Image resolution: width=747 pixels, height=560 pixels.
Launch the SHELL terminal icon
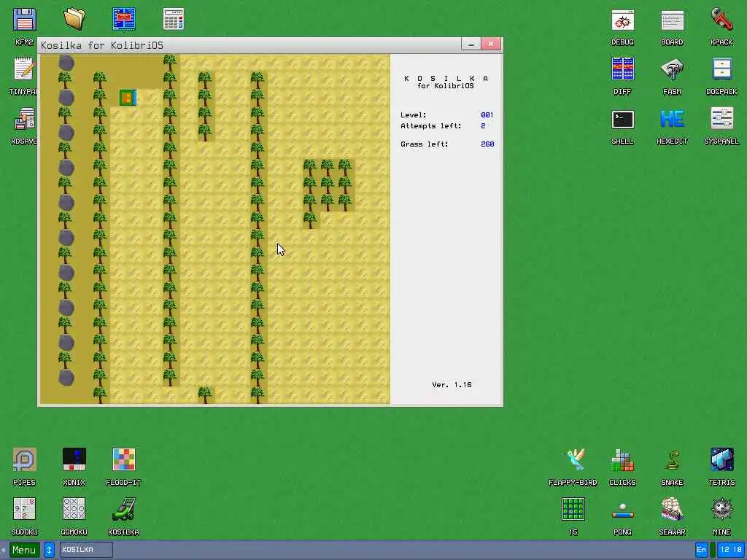pos(623,119)
